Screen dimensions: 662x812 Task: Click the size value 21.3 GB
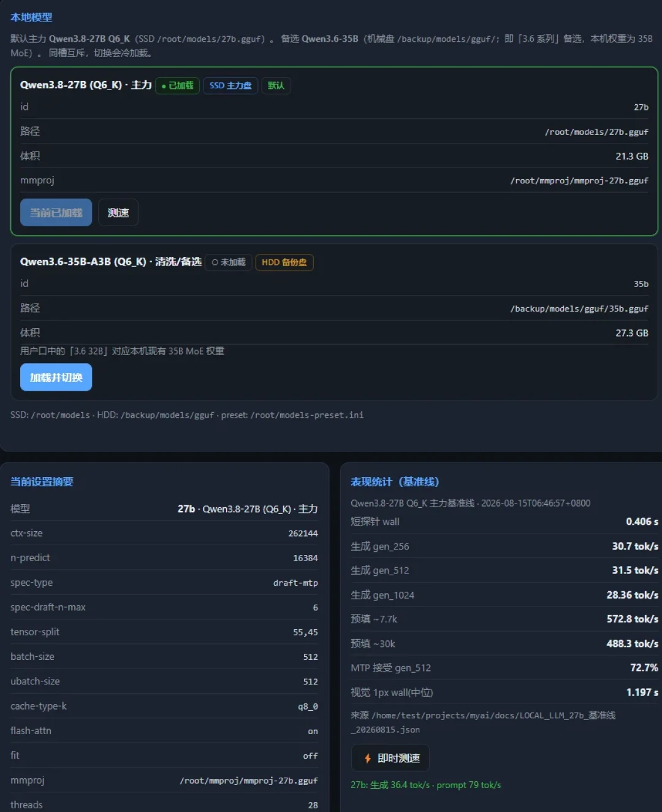click(632, 156)
